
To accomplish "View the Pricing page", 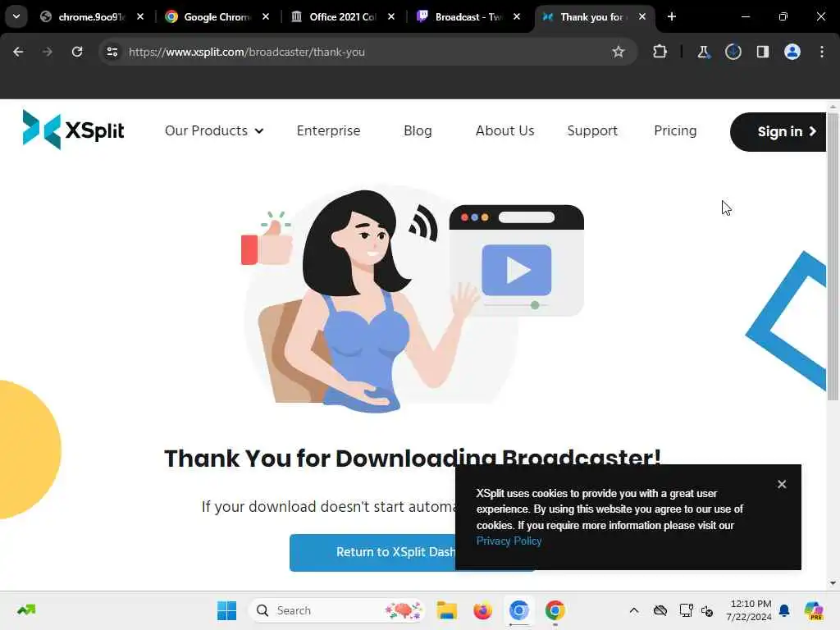I will pyautogui.click(x=675, y=130).
